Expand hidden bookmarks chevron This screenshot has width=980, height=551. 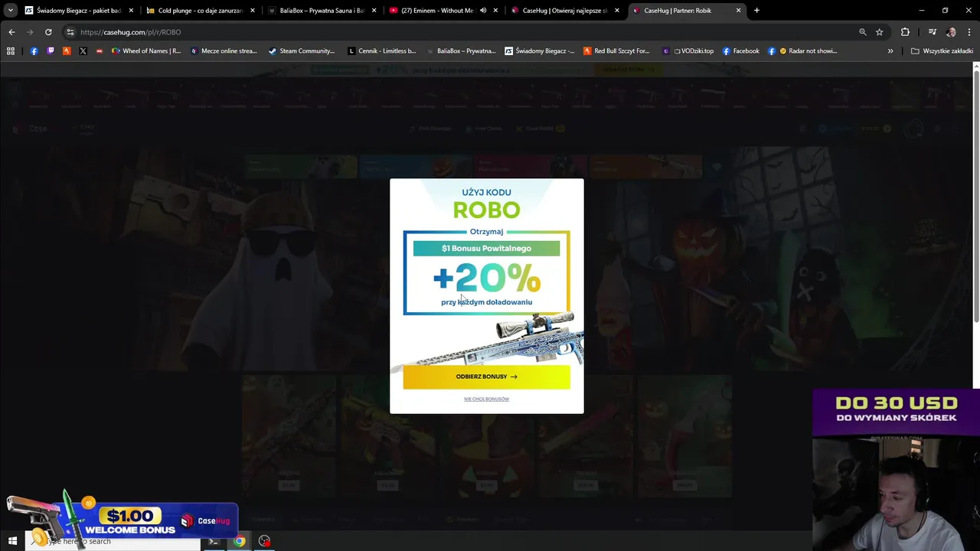pos(890,51)
